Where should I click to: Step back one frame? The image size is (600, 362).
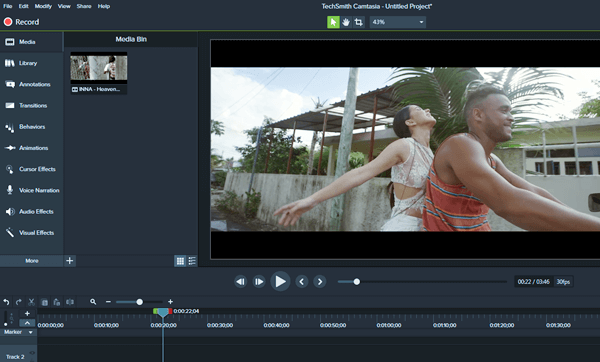click(240, 282)
